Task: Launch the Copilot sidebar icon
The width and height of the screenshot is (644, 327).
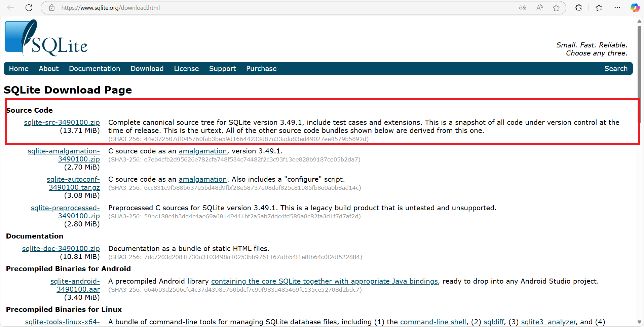Action: 635,8
